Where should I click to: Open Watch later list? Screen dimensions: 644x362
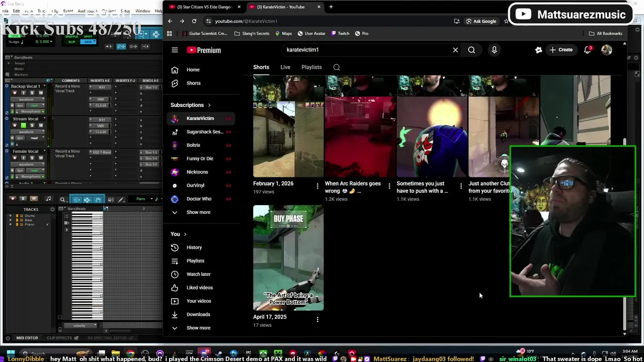tap(201, 275)
